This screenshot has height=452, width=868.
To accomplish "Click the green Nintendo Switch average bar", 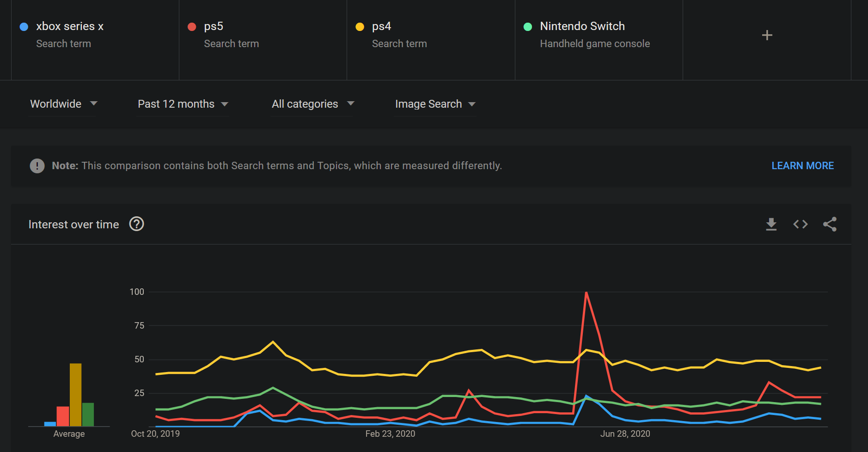I will point(88,415).
